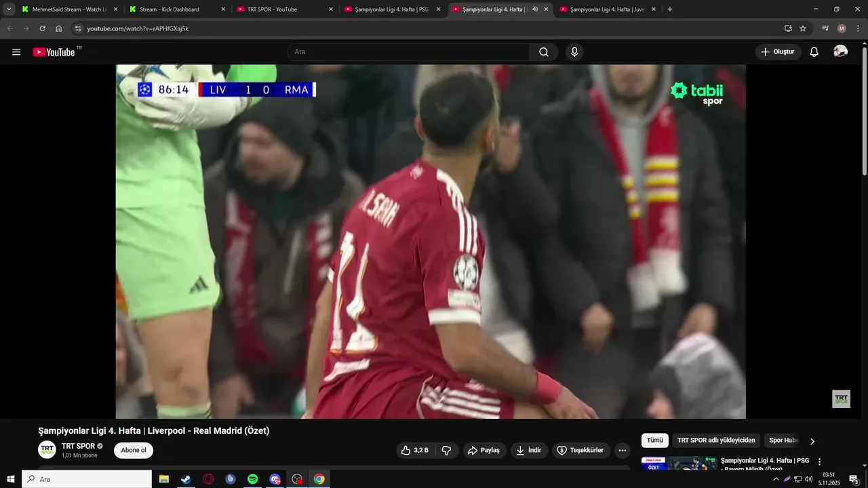Switch to TRT SPOR - YouTube tab
This screenshot has width=868, height=488.
285,9
